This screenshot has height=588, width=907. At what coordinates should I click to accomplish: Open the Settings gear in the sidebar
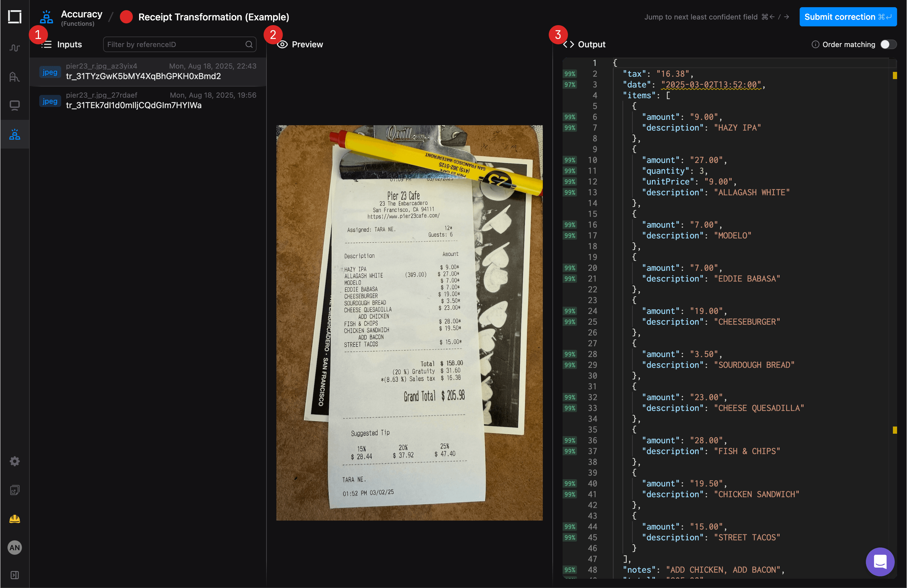(x=14, y=461)
